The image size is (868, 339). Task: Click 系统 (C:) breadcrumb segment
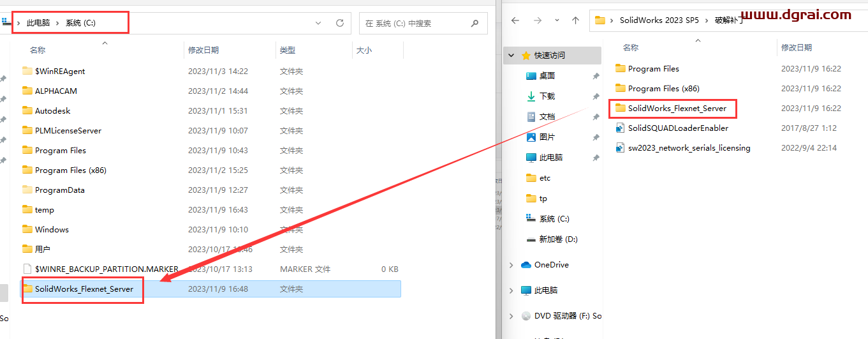[x=80, y=22]
